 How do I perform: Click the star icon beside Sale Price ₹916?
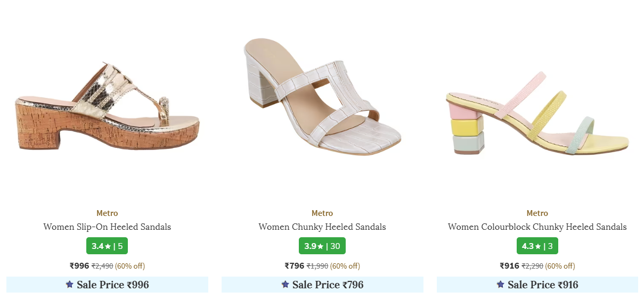500,285
